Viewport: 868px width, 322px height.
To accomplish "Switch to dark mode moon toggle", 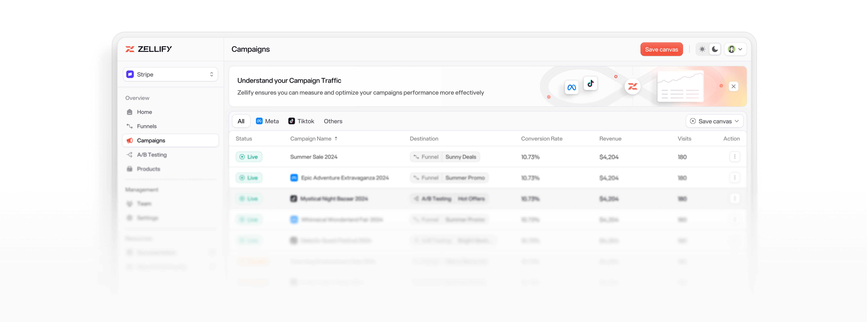I will pos(715,49).
